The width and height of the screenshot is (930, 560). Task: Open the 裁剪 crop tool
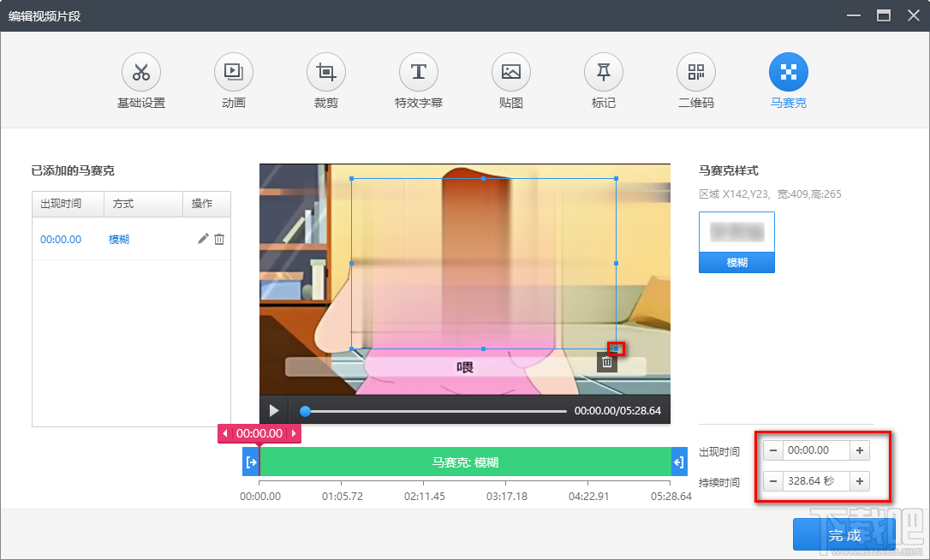pos(325,80)
